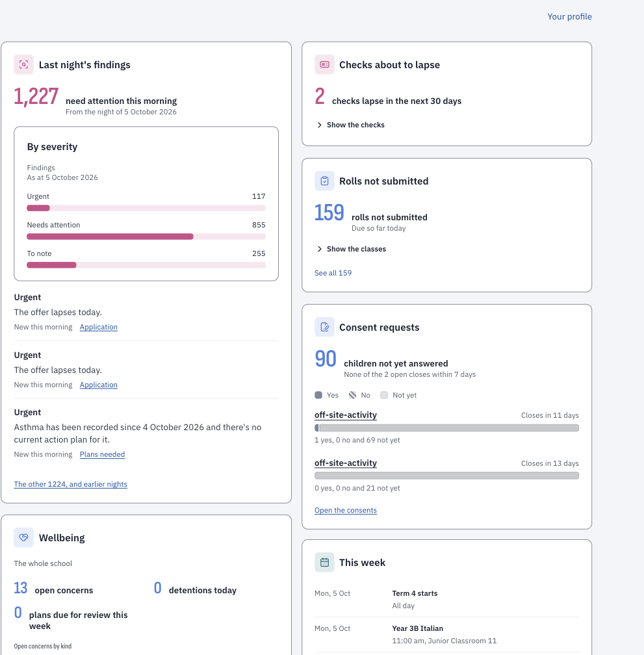644x655 pixels.
Task: Click the To note severity bar
Action: coord(146,265)
